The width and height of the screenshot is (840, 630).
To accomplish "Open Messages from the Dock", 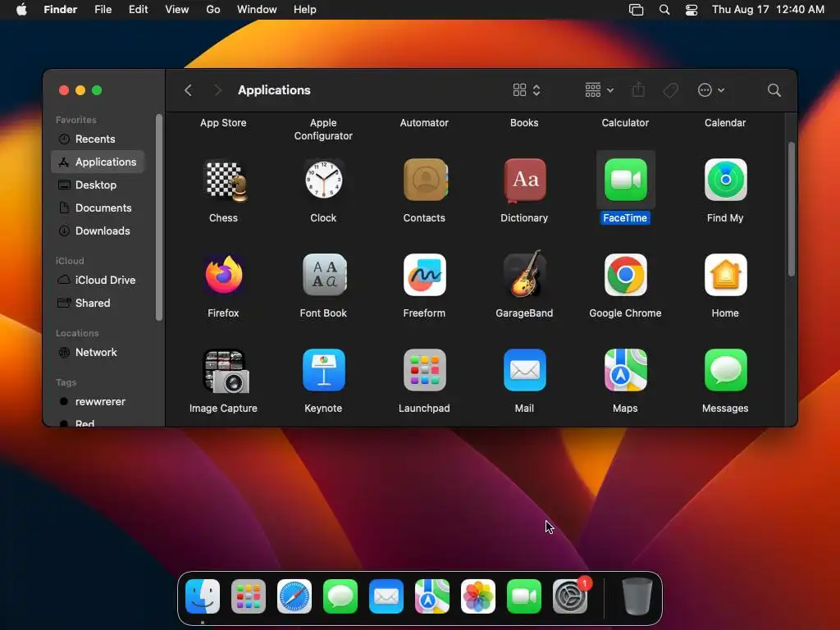I will (x=340, y=596).
